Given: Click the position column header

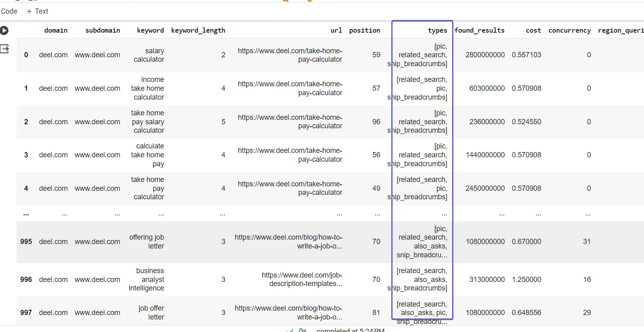Looking at the screenshot, I should (365, 30).
